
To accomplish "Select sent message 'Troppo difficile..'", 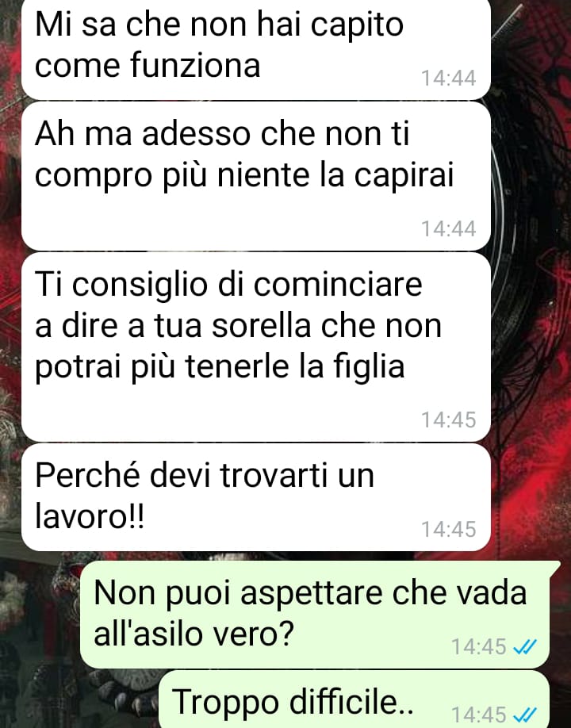I will (354, 699).
